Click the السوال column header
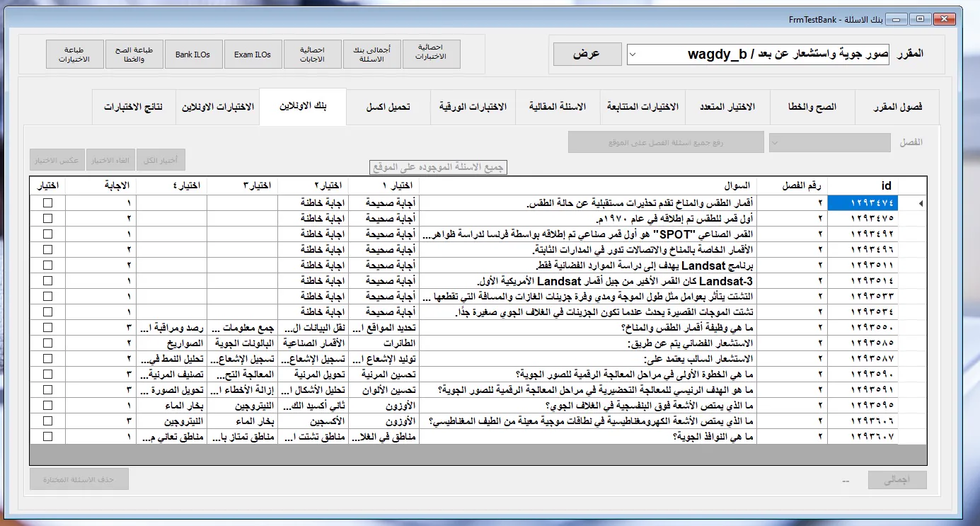 pos(588,185)
